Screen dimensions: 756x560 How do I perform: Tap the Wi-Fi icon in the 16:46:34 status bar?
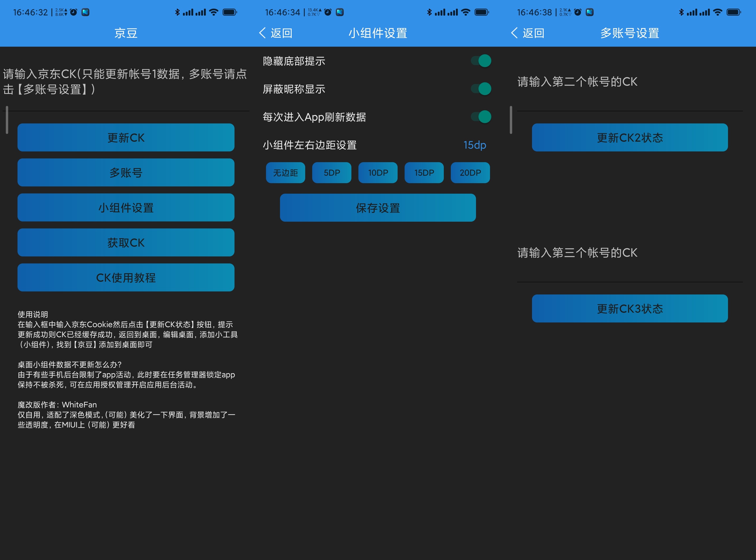[x=466, y=12]
